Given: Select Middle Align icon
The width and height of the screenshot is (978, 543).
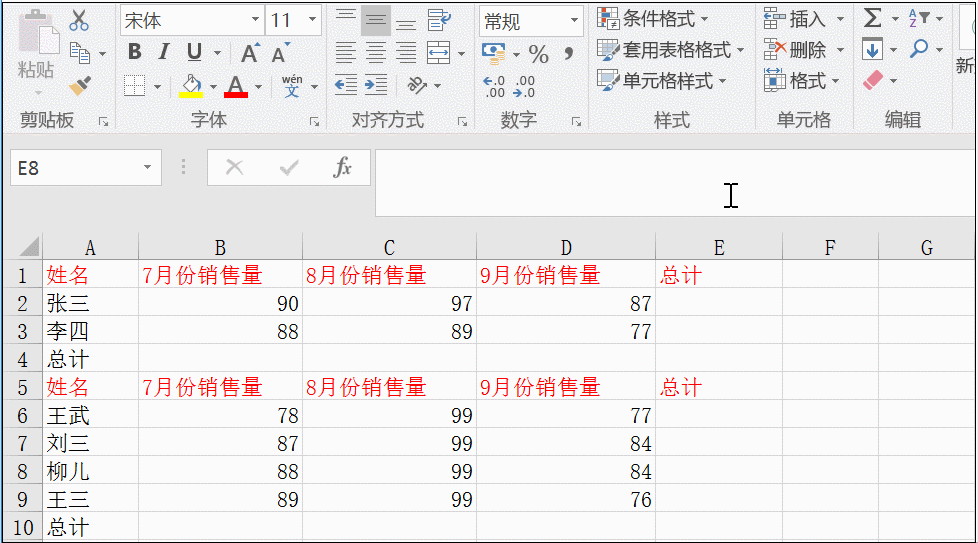Looking at the screenshot, I should [x=375, y=20].
